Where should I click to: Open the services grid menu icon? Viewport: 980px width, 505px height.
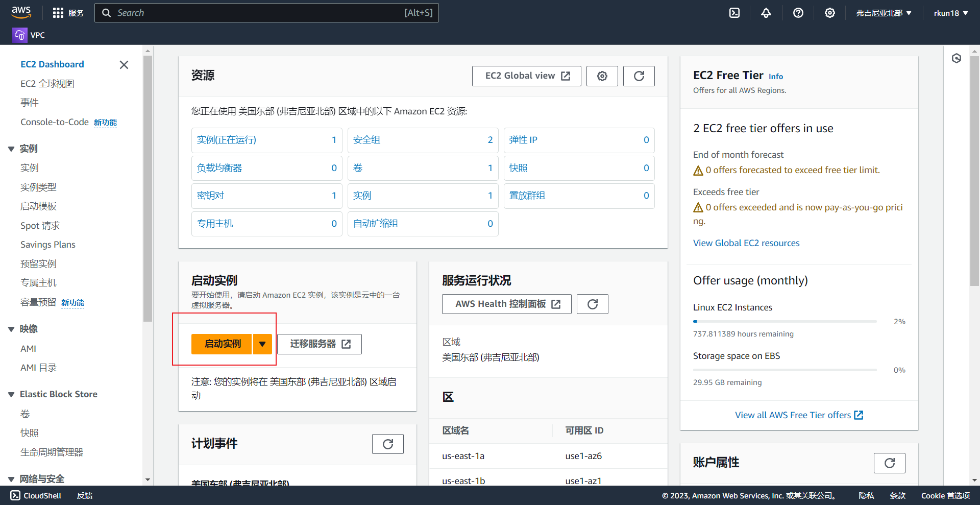click(58, 13)
